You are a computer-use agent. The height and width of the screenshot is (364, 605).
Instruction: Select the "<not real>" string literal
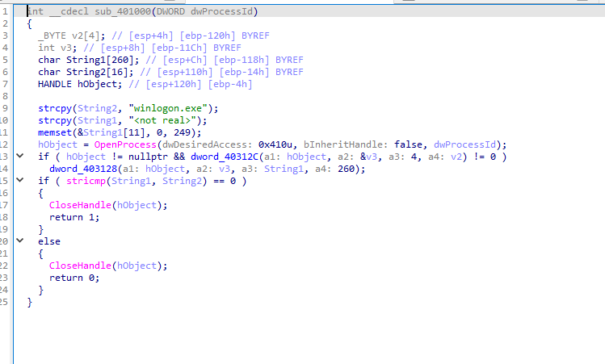pos(162,121)
